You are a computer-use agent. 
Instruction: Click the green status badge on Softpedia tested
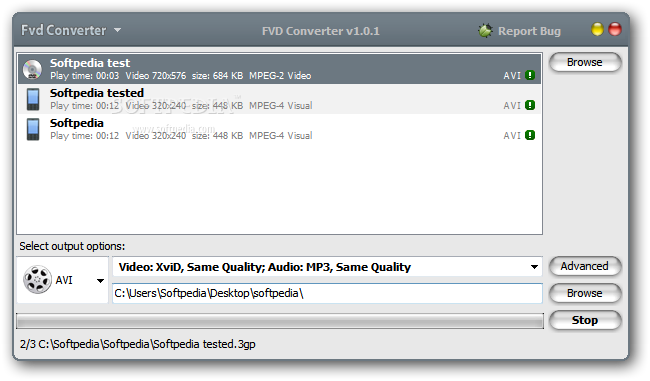pos(530,105)
